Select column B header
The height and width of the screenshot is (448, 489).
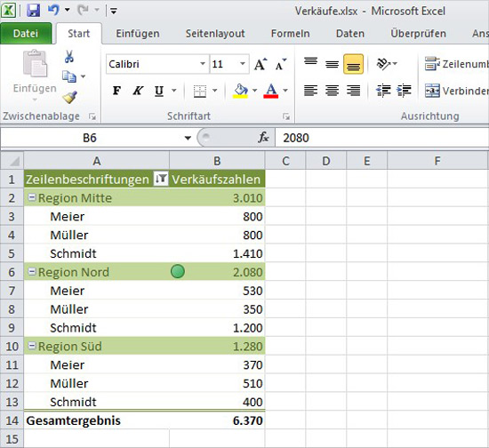point(217,161)
